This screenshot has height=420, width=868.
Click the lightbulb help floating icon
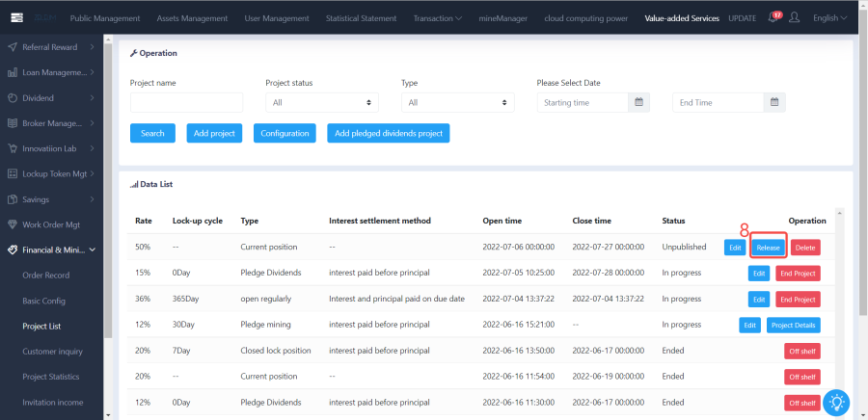tap(836, 403)
